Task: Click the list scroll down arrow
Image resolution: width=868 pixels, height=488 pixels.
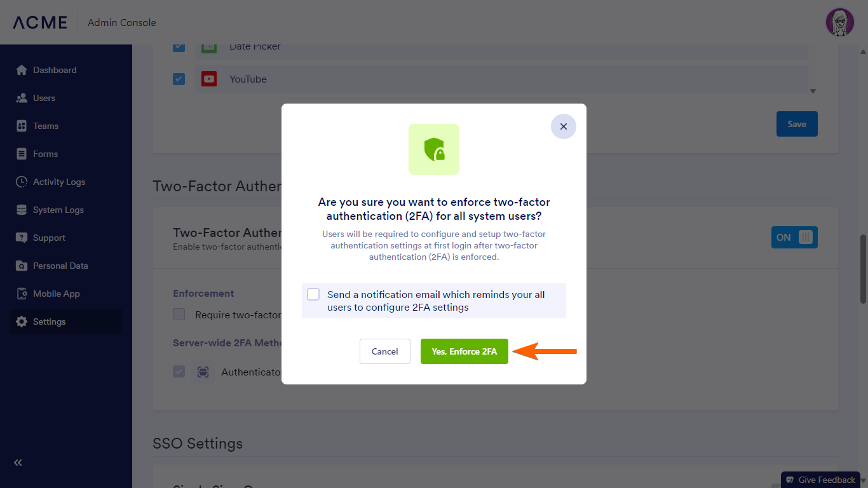Action: click(x=813, y=91)
